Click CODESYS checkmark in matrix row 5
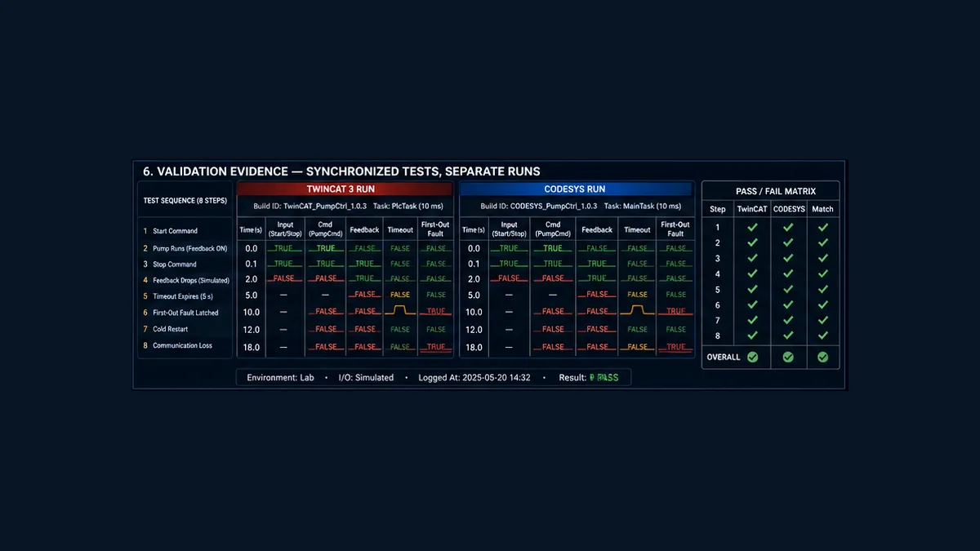The height and width of the screenshot is (551, 980). [788, 290]
